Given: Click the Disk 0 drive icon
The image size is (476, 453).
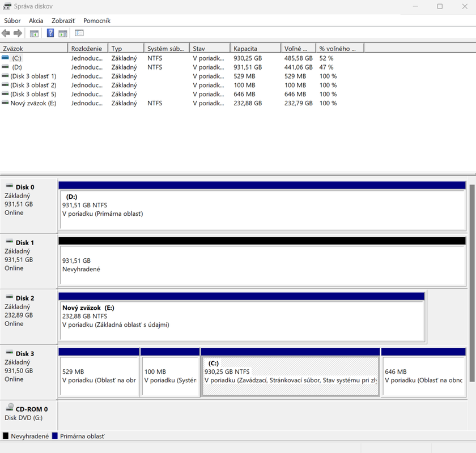Looking at the screenshot, I should point(10,186).
